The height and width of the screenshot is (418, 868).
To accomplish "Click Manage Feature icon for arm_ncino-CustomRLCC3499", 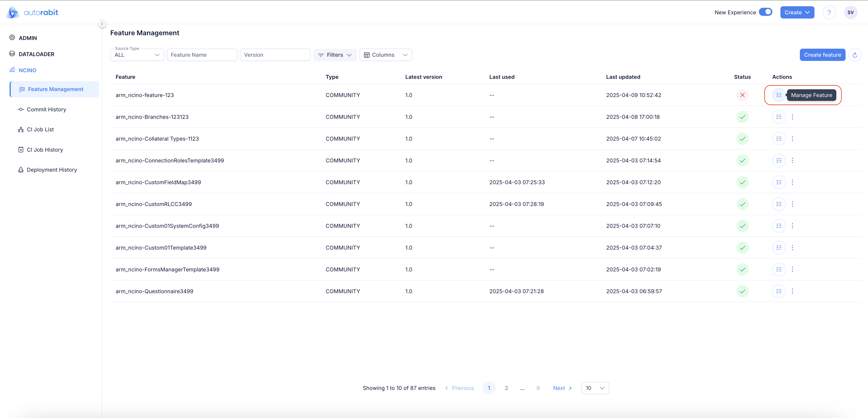I will click(779, 204).
